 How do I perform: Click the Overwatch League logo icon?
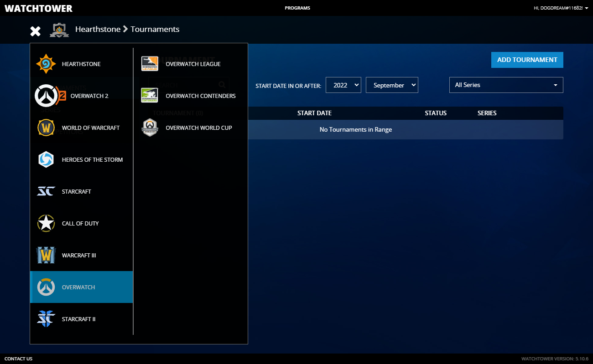(150, 64)
